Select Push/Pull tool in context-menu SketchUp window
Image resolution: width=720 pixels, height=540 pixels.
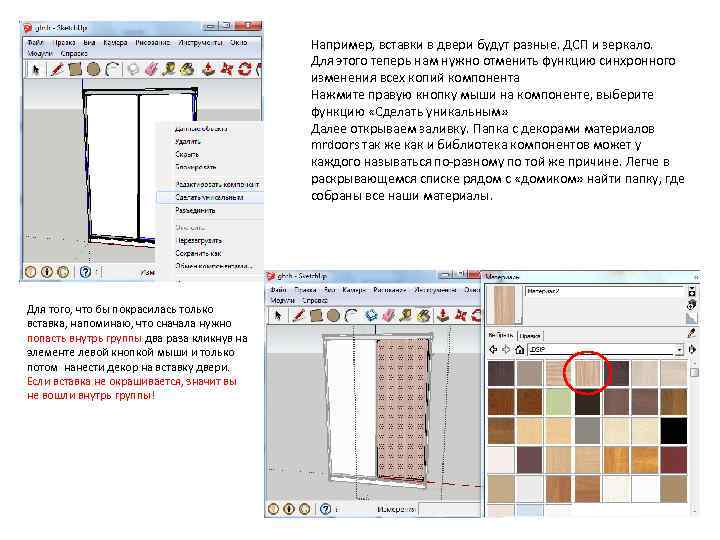(x=209, y=69)
